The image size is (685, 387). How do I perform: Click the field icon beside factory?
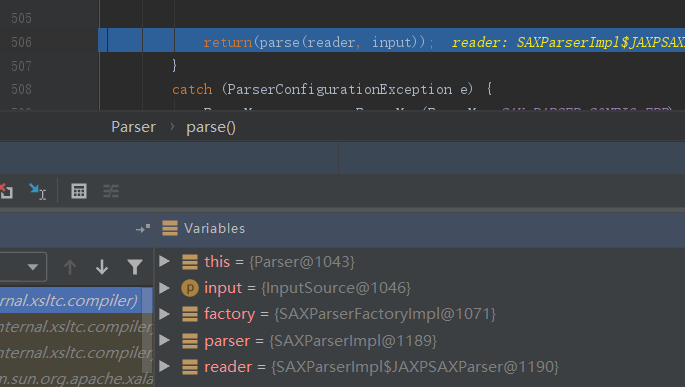190,314
